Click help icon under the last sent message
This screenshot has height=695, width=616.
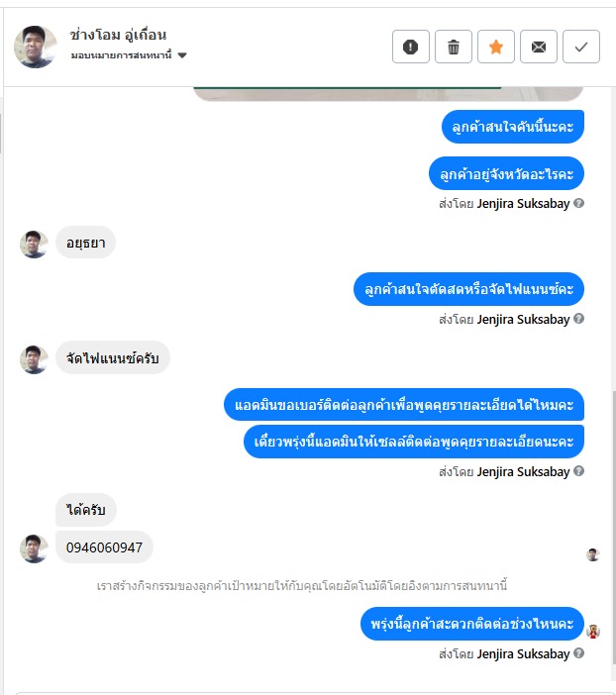tap(578, 653)
